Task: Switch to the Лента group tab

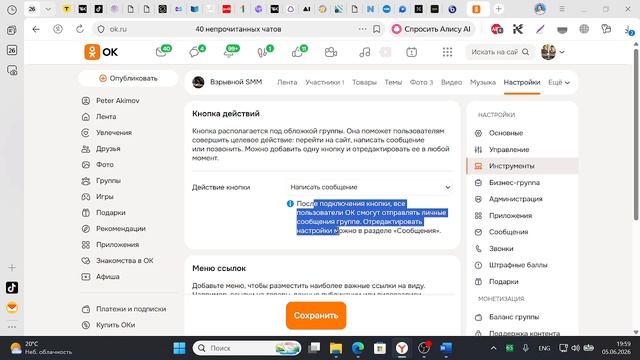Action: pos(287,82)
